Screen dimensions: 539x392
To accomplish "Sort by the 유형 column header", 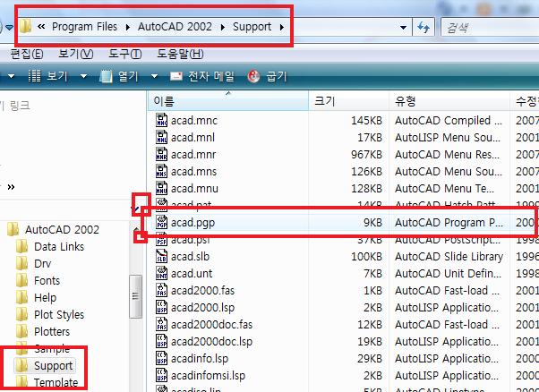I will click(x=449, y=101).
